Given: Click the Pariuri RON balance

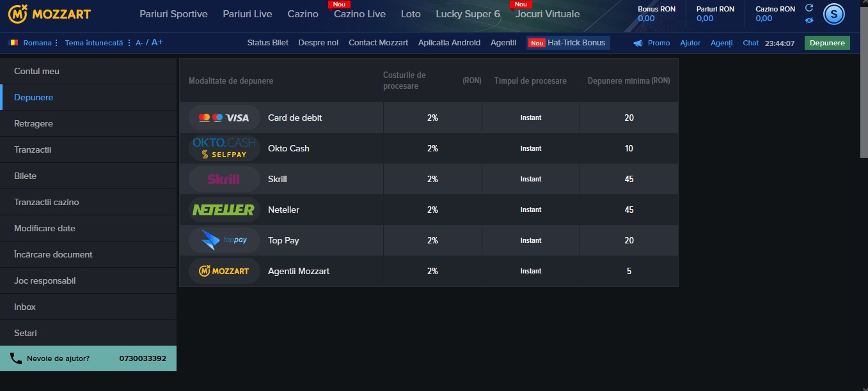Looking at the screenshot, I should [x=715, y=14].
